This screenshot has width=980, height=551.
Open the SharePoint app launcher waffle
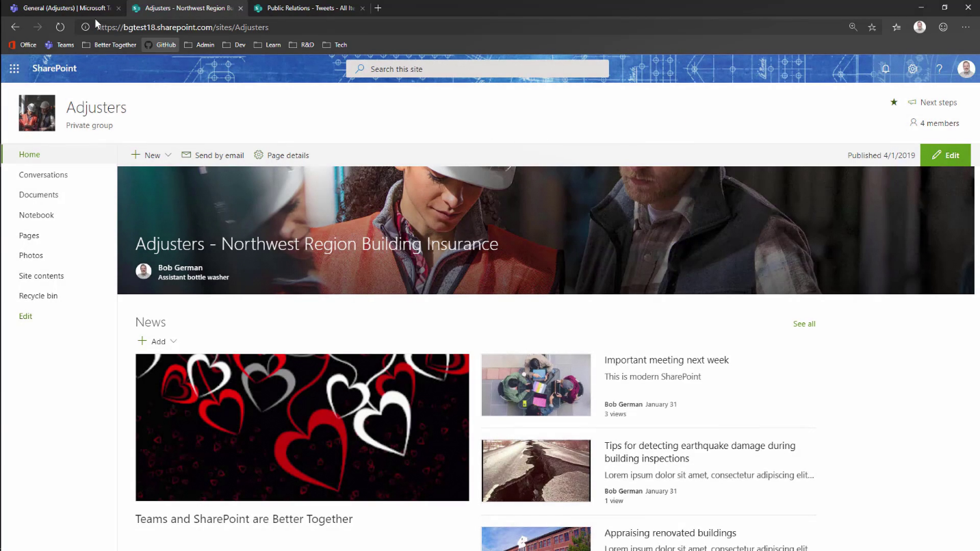(14, 68)
